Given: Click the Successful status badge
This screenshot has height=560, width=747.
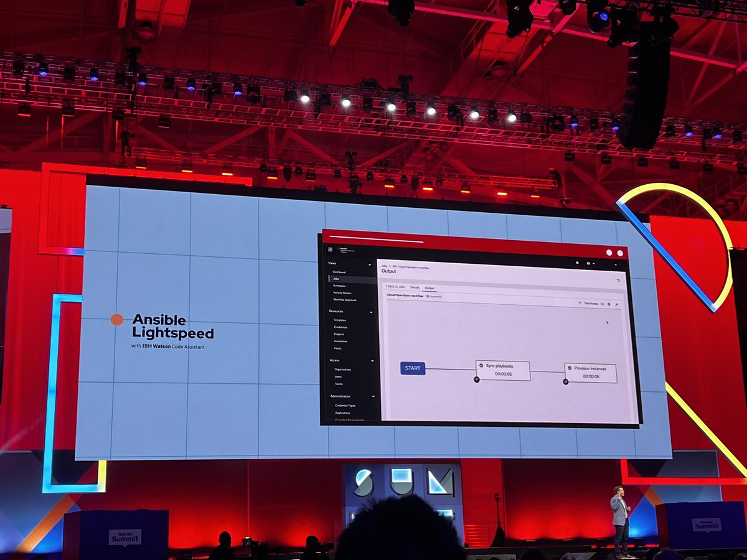Looking at the screenshot, I should point(435,296).
